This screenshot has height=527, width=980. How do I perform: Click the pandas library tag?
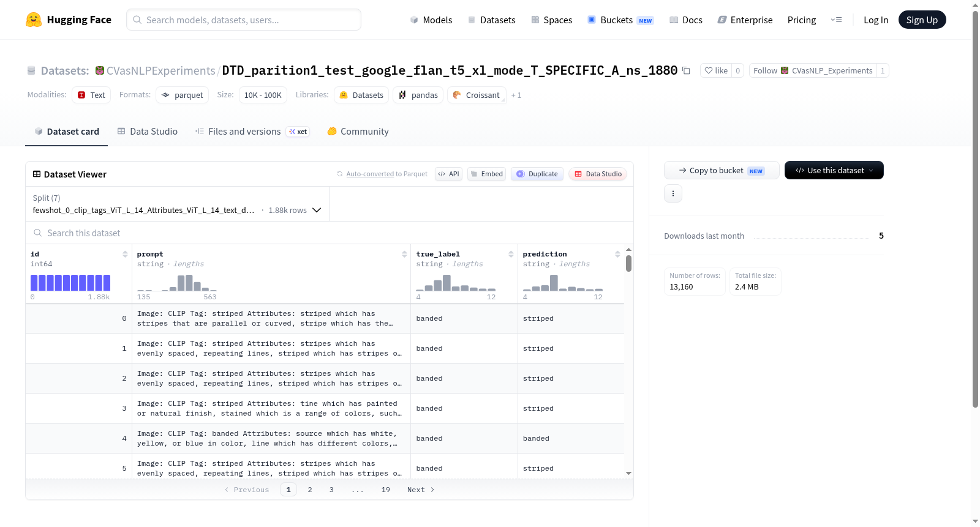(418, 95)
